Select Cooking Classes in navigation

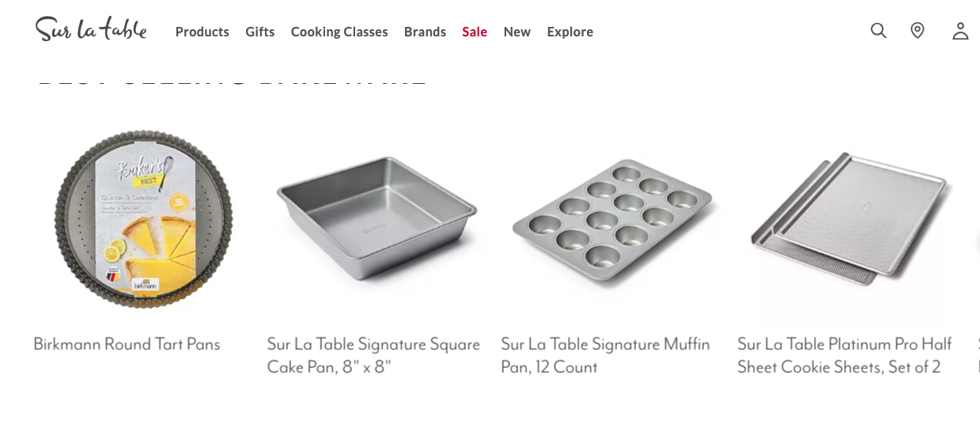(339, 32)
